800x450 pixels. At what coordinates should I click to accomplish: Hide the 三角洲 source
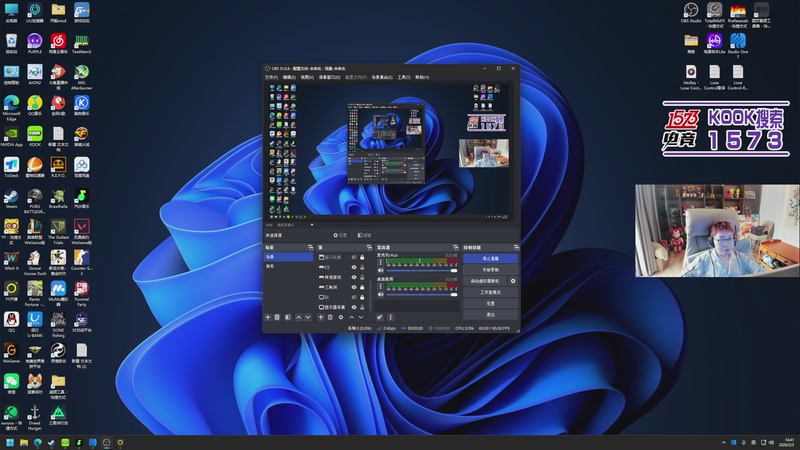(x=354, y=288)
